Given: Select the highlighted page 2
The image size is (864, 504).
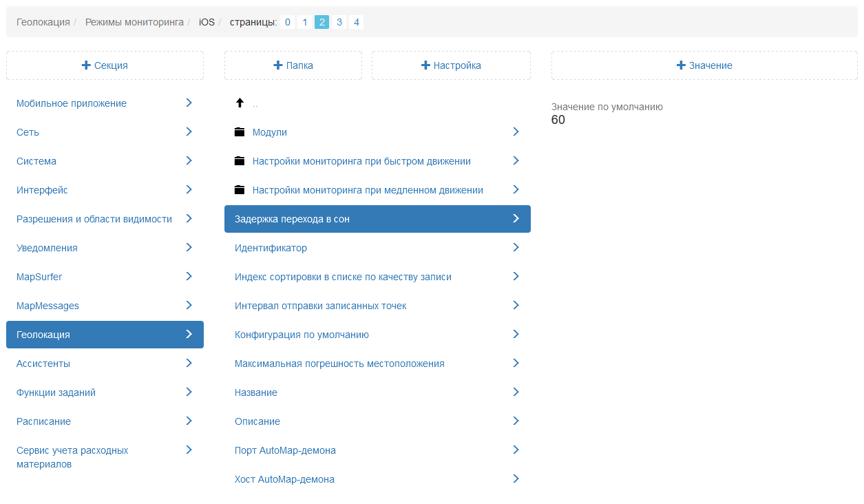Looking at the screenshot, I should 322,22.
